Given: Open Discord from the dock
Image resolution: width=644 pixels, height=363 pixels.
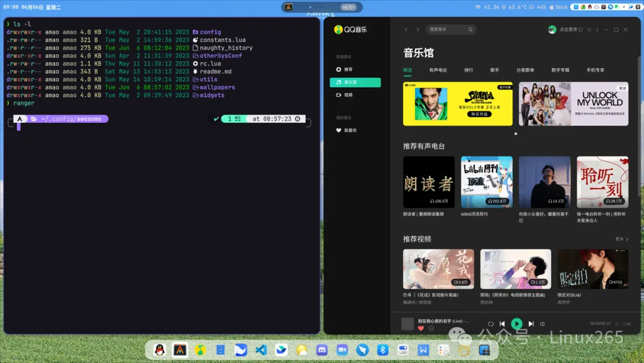Looking at the screenshot, I should [321, 350].
